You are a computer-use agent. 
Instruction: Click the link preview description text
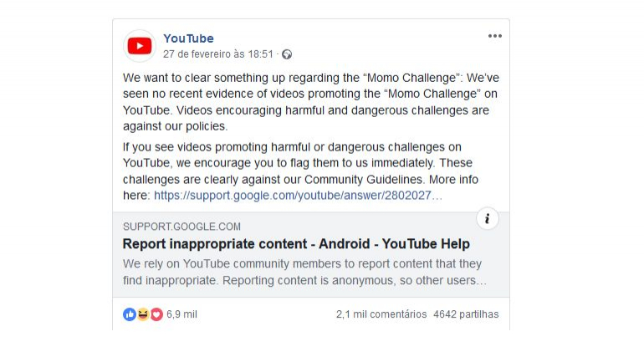coord(304,272)
